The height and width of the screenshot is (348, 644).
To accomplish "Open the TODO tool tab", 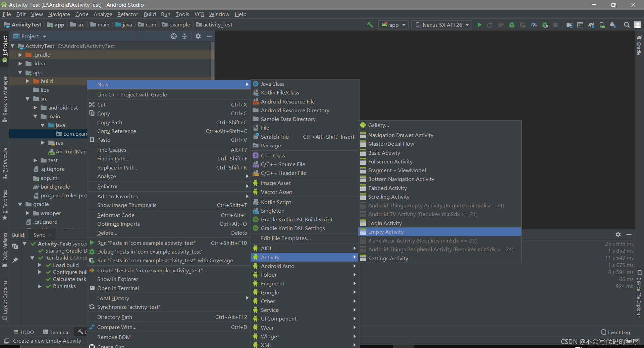I will [x=24, y=332].
